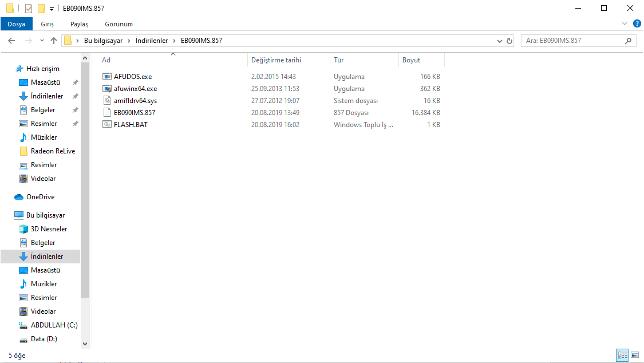Open pinned İndirilenler under Hızlı erişim
This screenshot has height=363, width=644.
(47, 96)
